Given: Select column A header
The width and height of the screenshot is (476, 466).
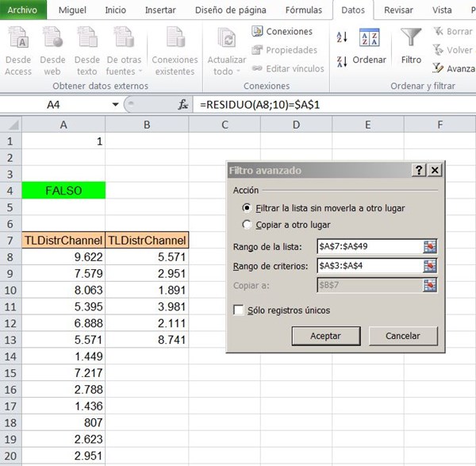Looking at the screenshot, I should (x=63, y=125).
